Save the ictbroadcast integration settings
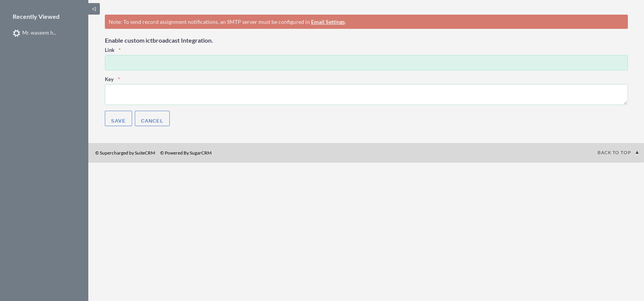This screenshot has height=301, width=644. click(118, 118)
